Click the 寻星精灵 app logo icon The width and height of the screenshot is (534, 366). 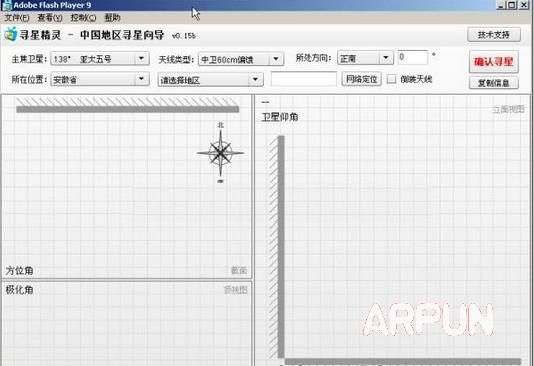(11, 34)
